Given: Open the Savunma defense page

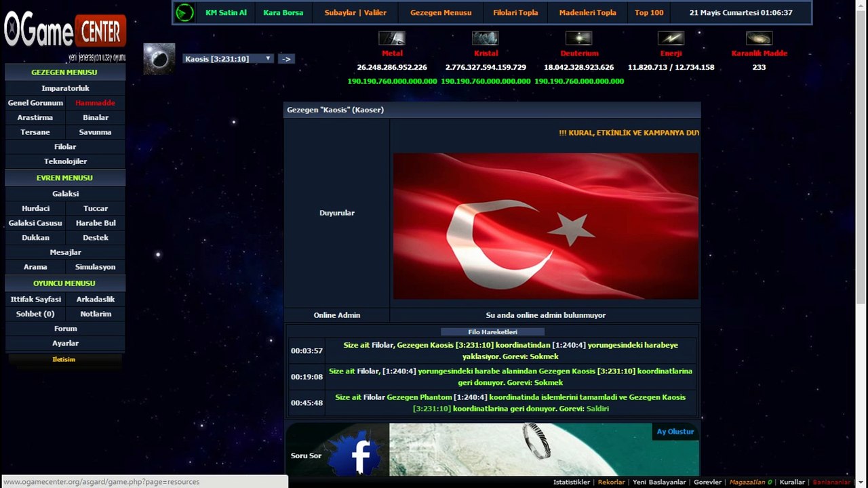Looking at the screenshot, I should [x=95, y=132].
